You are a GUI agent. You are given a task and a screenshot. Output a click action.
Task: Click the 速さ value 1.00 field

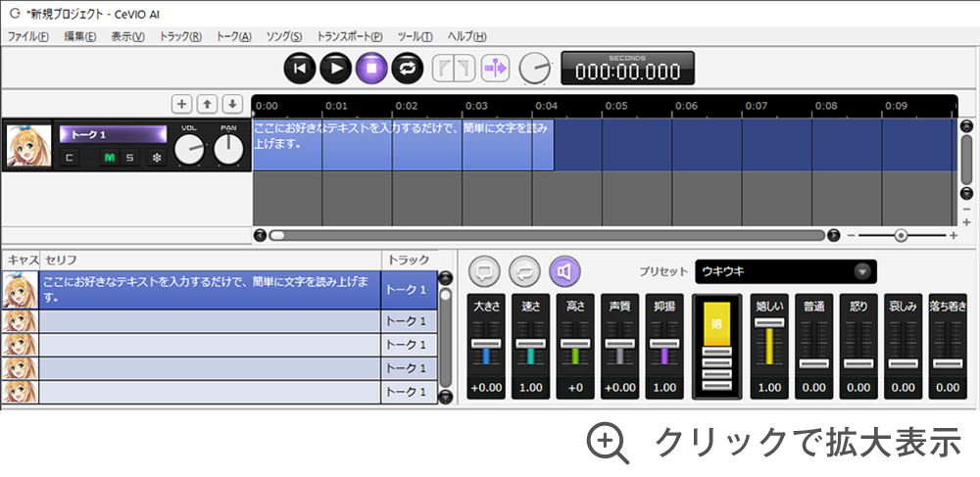point(530,388)
